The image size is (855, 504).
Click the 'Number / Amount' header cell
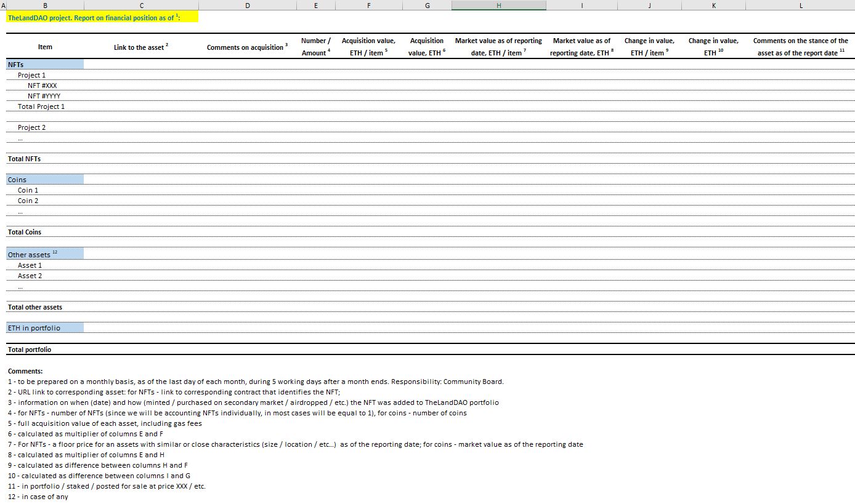315,47
